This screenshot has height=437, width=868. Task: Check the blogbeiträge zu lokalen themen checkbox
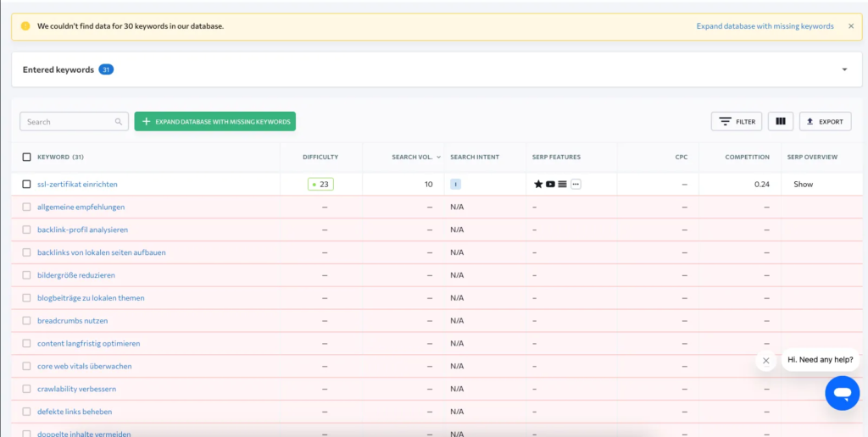tap(26, 297)
